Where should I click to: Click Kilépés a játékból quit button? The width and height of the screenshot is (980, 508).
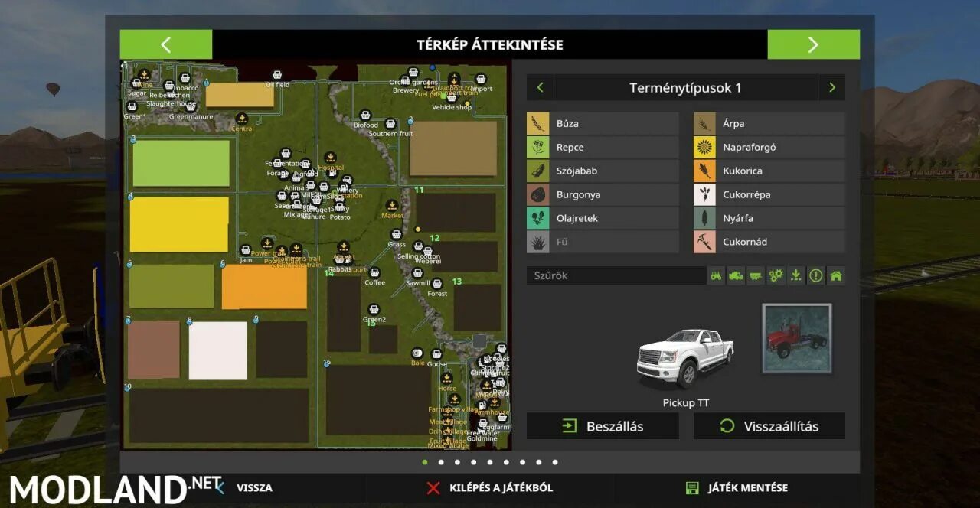490,487
